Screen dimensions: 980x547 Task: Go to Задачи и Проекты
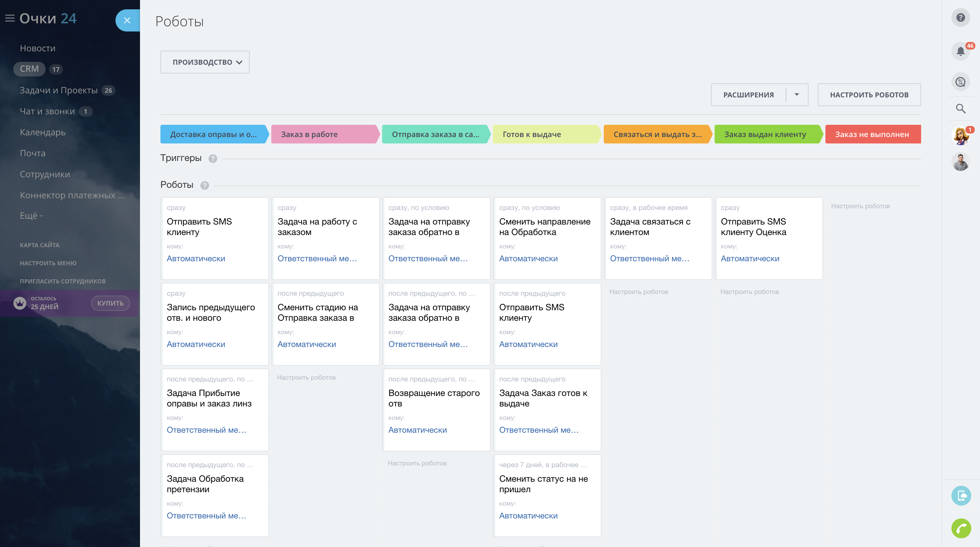[x=59, y=90]
